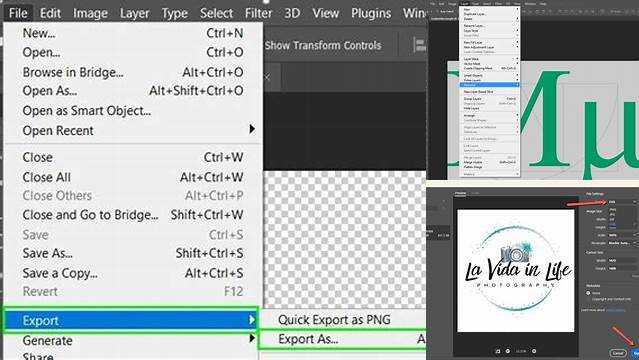Click the Canvas Size width field

coord(622,261)
